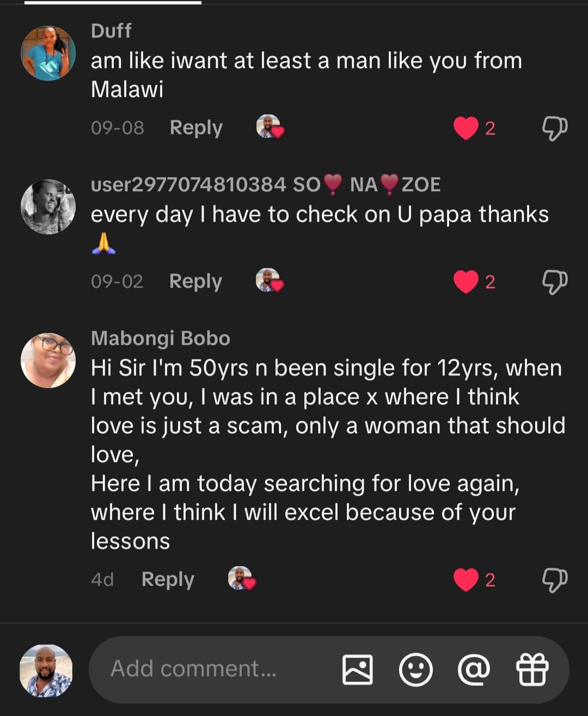Viewport: 588px width, 716px height.
Task: Reply to Mabongi Bobo's comment
Action: pyautogui.click(x=168, y=579)
